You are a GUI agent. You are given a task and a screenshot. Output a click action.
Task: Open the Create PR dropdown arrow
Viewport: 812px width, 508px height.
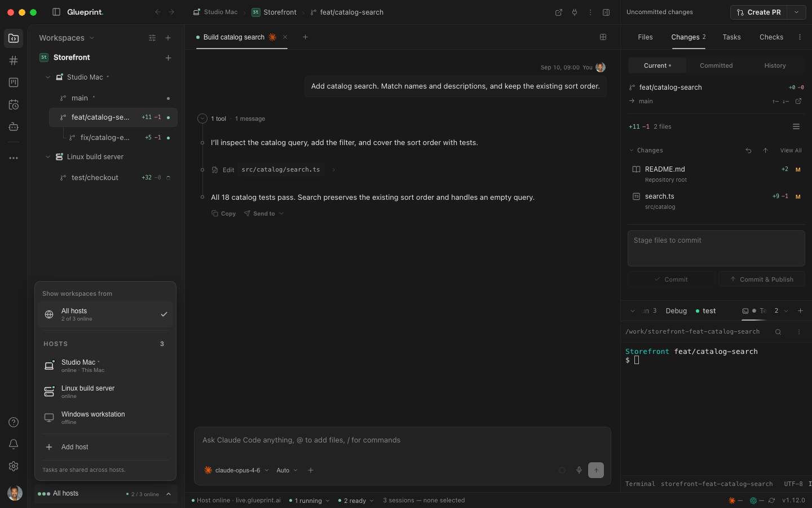pyautogui.click(x=796, y=12)
